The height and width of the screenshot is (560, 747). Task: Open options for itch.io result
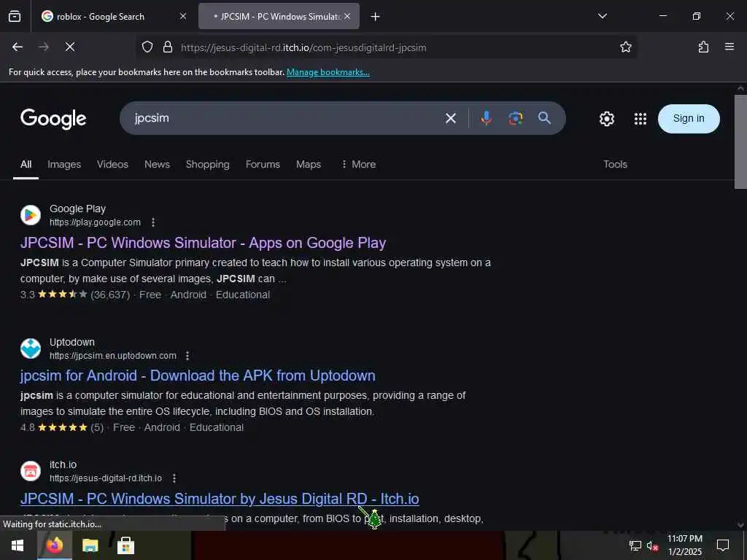pos(174,478)
